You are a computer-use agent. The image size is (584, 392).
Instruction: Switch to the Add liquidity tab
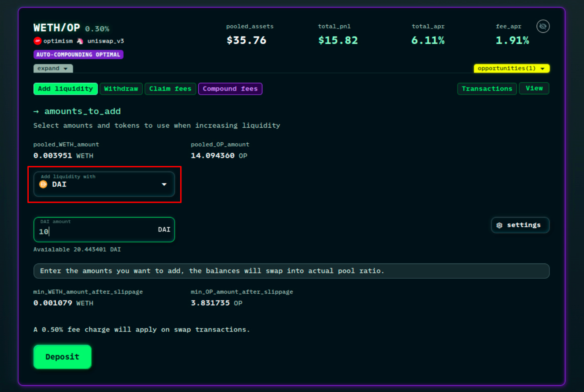(65, 89)
